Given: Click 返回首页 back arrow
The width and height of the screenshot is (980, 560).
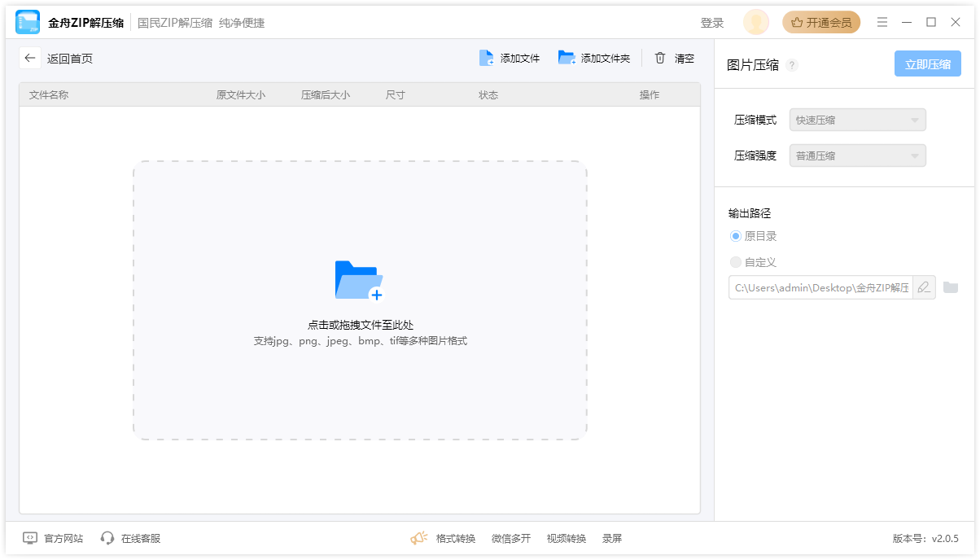Looking at the screenshot, I should [x=29, y=58].
